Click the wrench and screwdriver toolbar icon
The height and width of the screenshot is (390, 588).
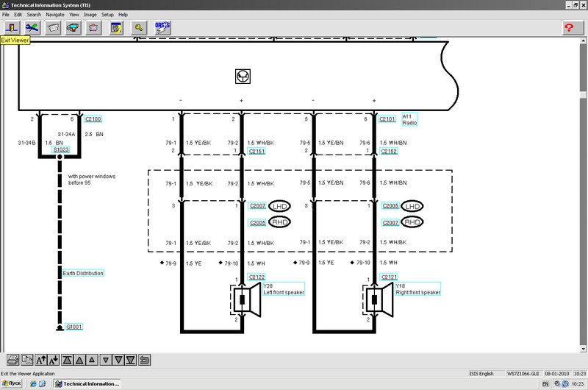point(32,27)
